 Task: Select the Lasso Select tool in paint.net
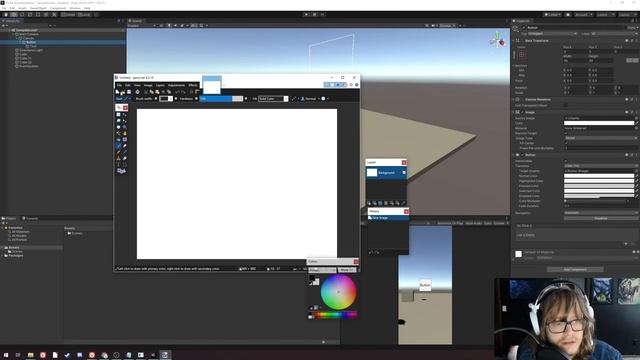click(x=118, y=120)
